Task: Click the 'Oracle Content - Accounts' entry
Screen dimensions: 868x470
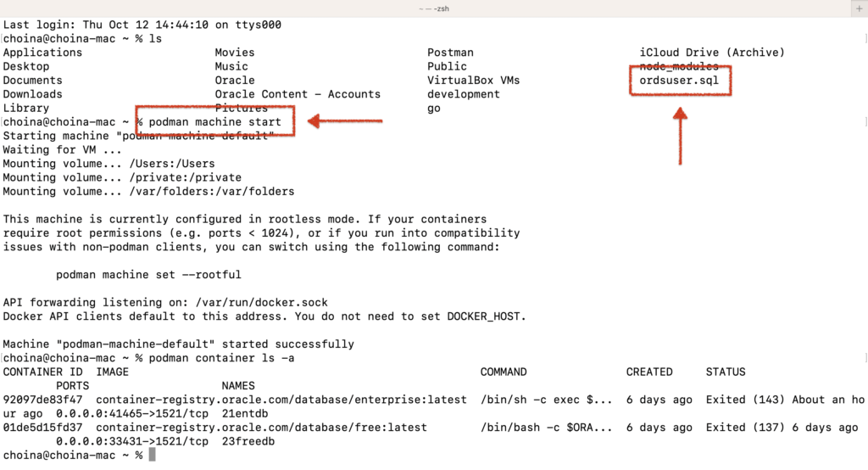Action: click(x=298, y=94)
